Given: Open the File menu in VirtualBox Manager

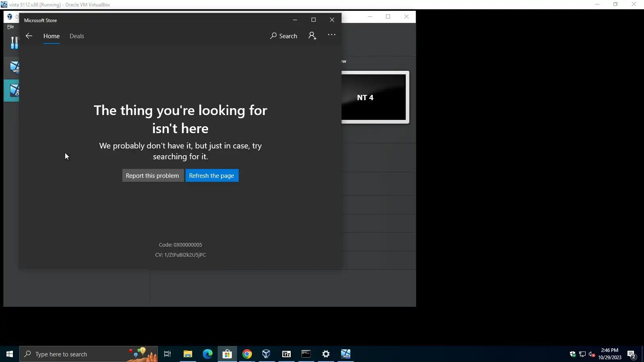Looking at the screenshot, I should 10,27.
